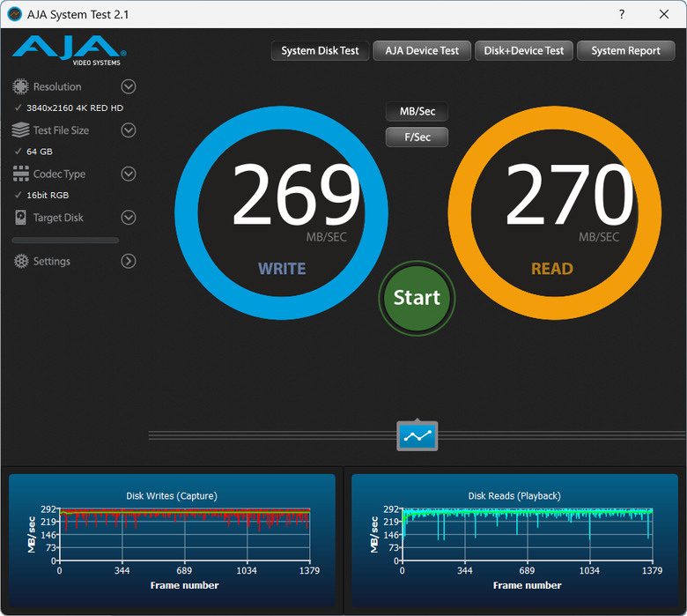Click the 64 GB file size selection
The image size is (687, 616).
click(x=40, y=152)
